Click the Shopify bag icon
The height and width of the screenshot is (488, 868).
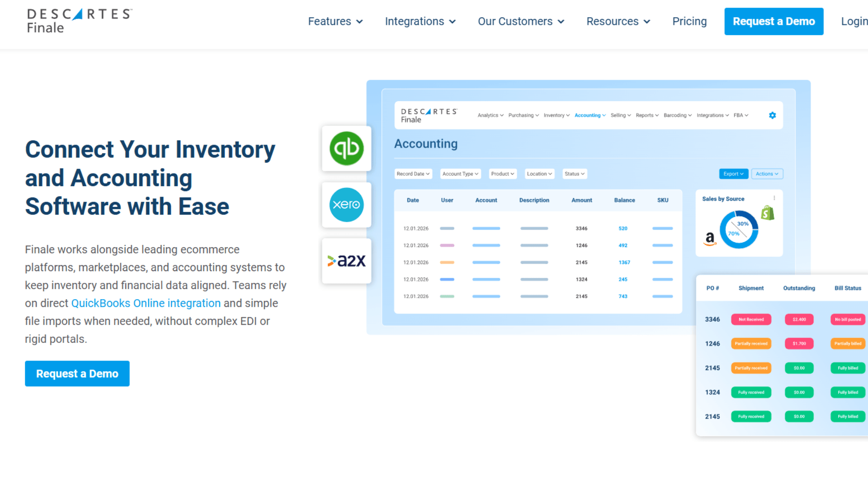point(768,213)
